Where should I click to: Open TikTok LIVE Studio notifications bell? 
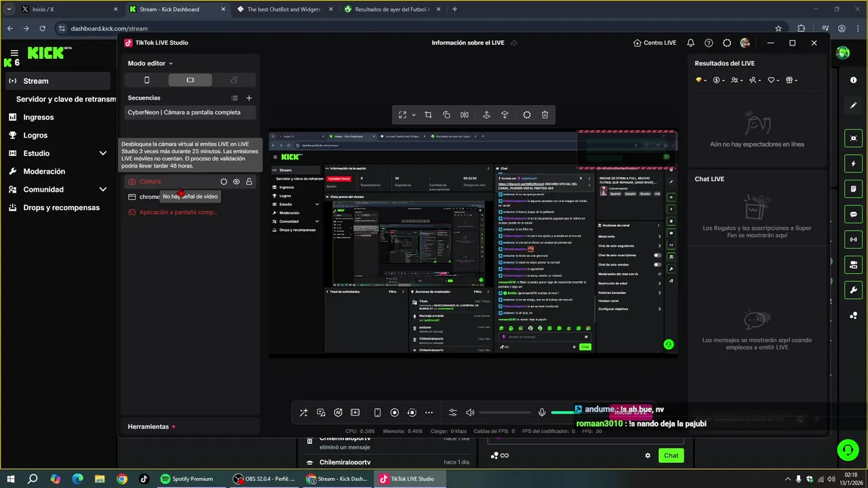point(690,43)
